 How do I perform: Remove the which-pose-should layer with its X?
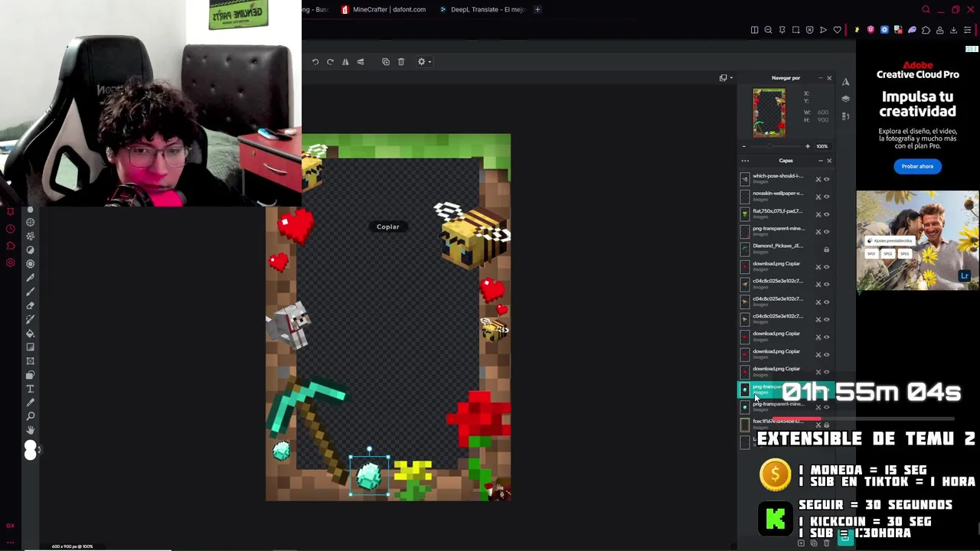818,179
